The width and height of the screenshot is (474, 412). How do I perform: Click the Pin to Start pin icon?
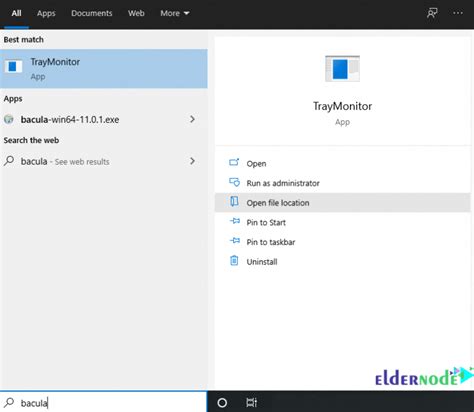click(235, 221)
